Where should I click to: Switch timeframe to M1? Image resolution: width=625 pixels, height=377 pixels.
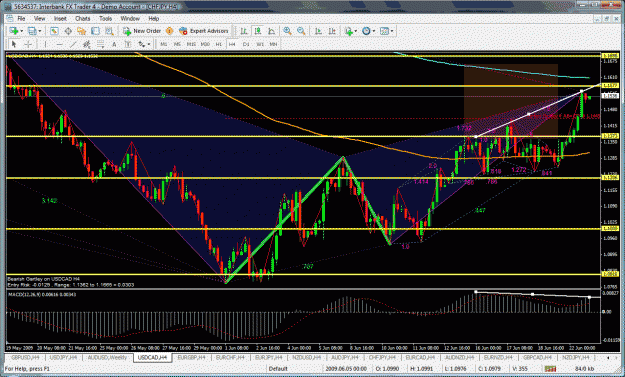pos(164,44)
